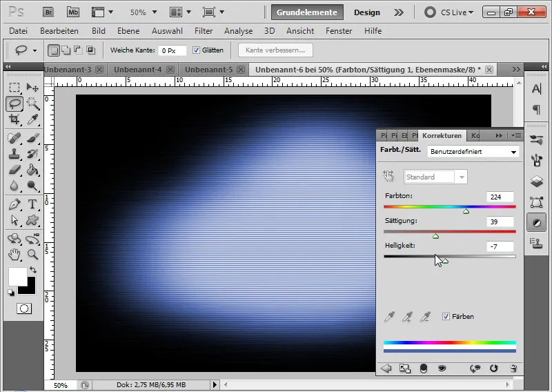Viewport: 552px width, 392px height.
Task: Reset adjustment to defaults
Action: [x=494, y=369]
